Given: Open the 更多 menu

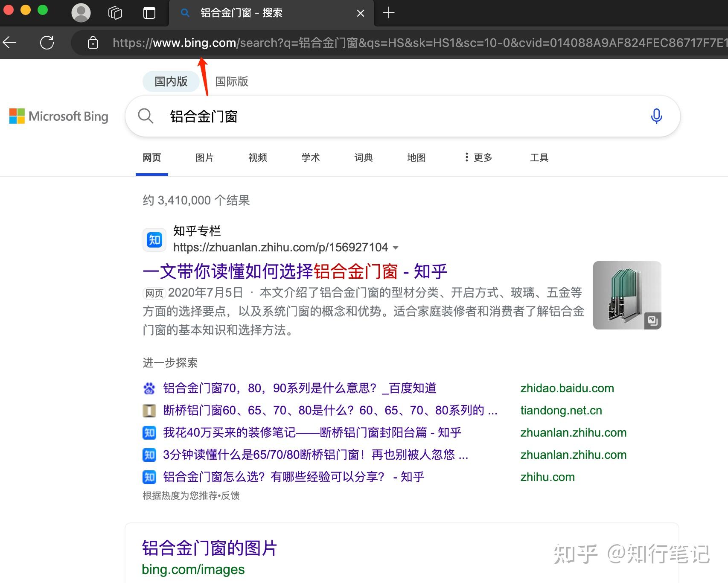Looking at the screenshot, I should [479, 157].
